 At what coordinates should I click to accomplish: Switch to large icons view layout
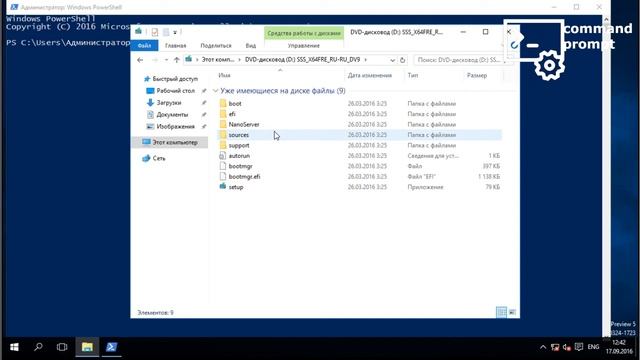[512, 312]
